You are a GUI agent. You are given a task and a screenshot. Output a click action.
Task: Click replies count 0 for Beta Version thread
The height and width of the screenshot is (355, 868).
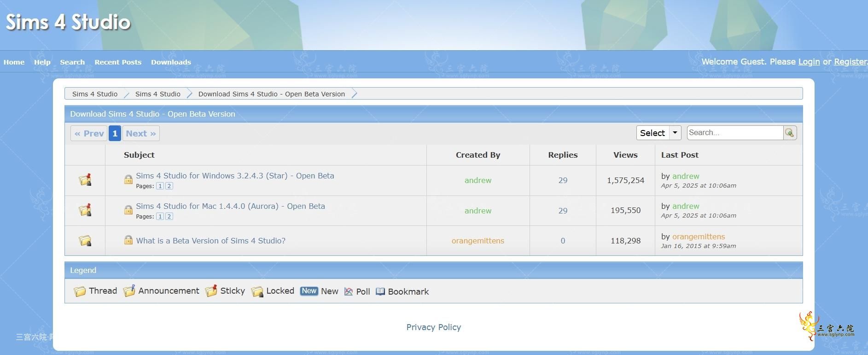[x=563, y=241]
